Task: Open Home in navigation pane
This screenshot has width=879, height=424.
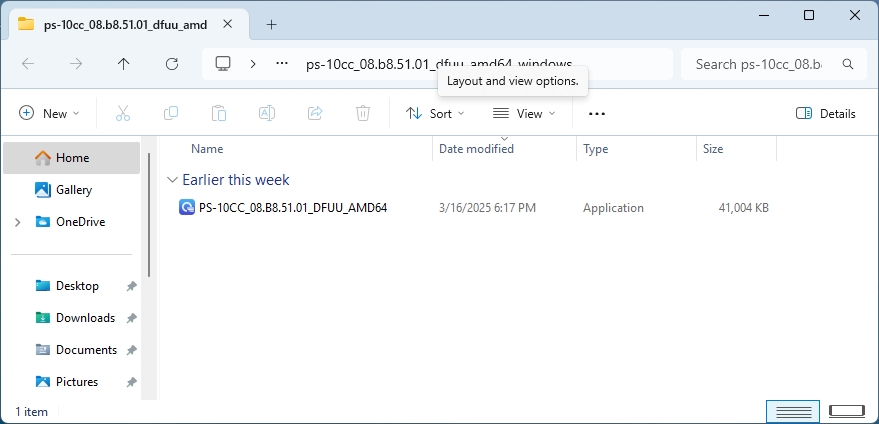Action: click(x=71, y=158)
